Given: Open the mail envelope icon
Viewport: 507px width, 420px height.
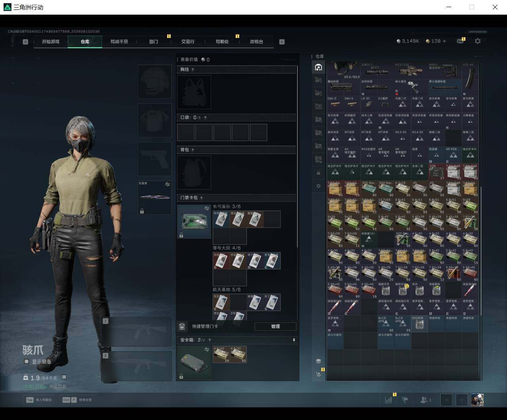Looking at the screenshot, I should (460, 41).
